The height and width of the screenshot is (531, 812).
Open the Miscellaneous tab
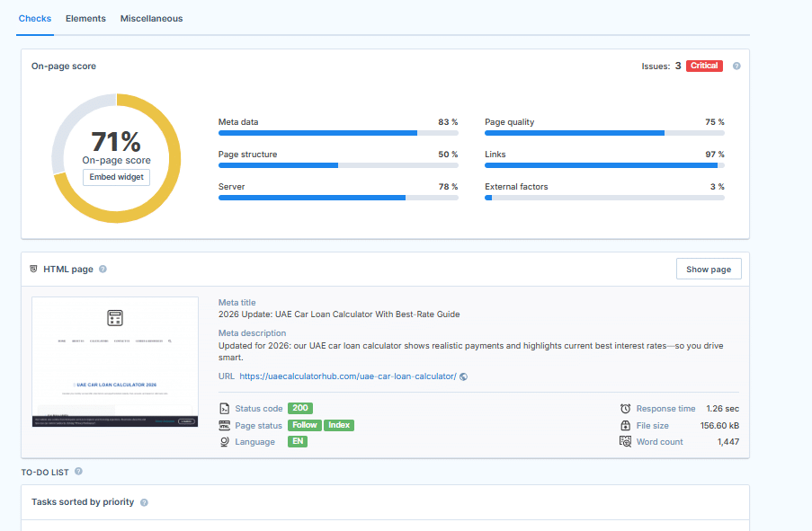click(151, 18)
